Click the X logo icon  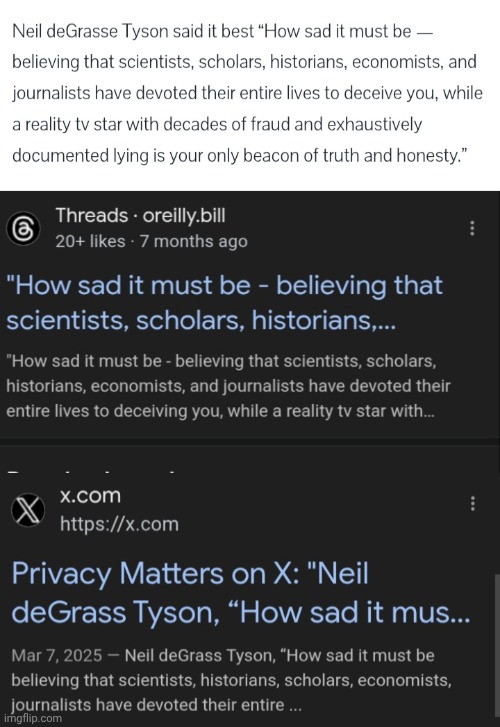(28, 510)
